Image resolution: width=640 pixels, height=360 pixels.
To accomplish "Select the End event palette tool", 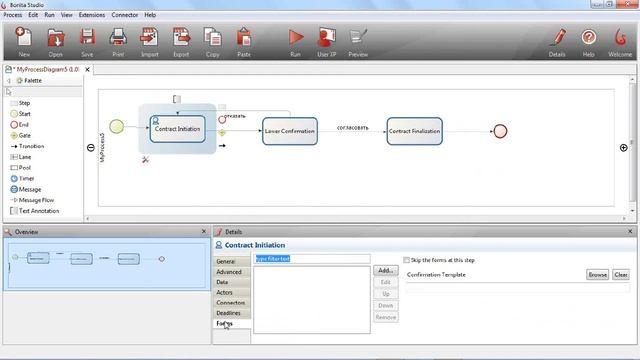I will pos(20,124).
